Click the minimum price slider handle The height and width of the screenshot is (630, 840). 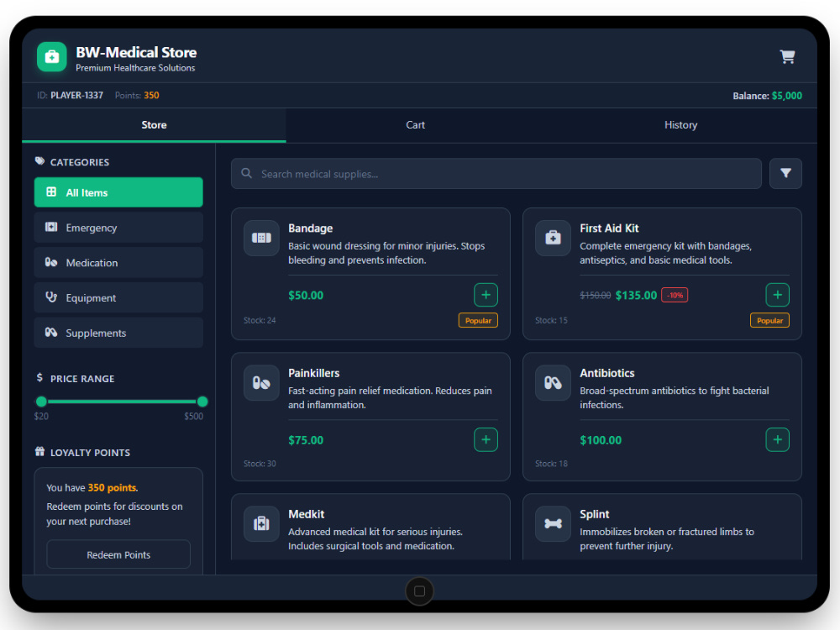[41, 402]
